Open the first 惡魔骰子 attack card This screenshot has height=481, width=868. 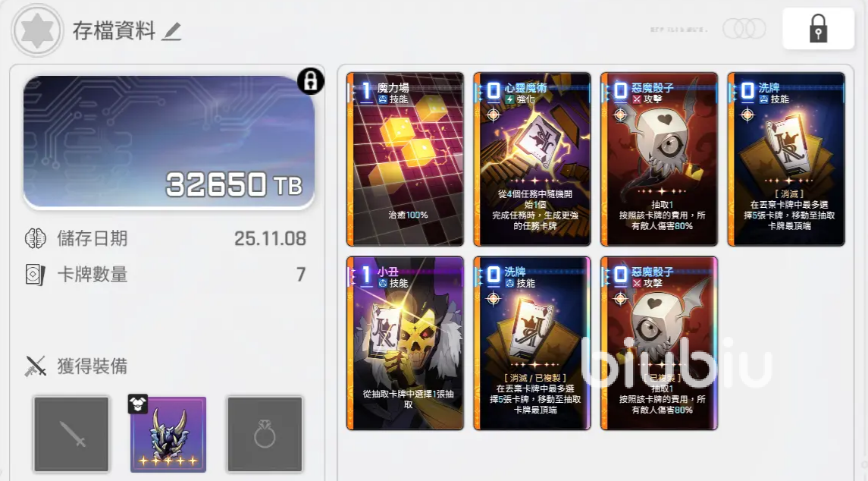click(659, 159)
